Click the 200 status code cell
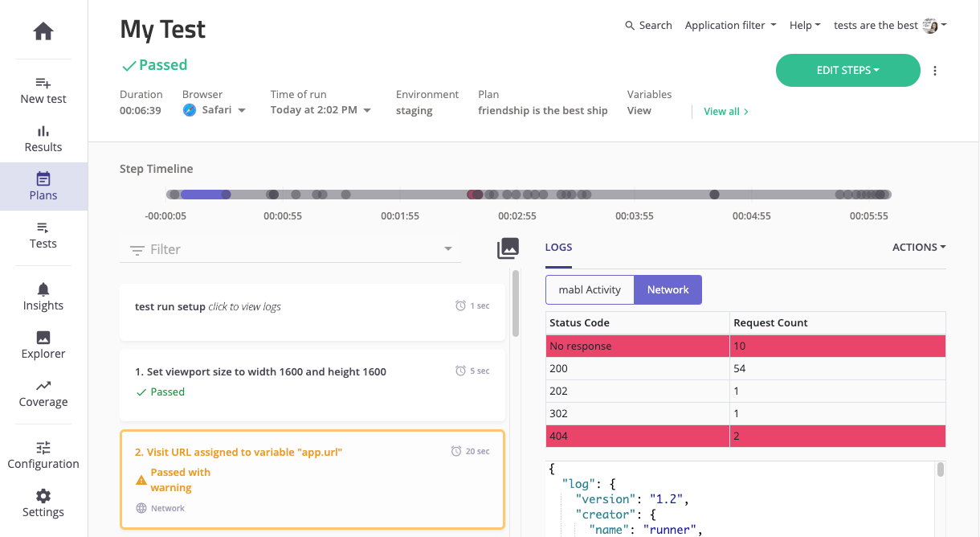The height and width of the screenshot is (537, 980). coord(637,368)
